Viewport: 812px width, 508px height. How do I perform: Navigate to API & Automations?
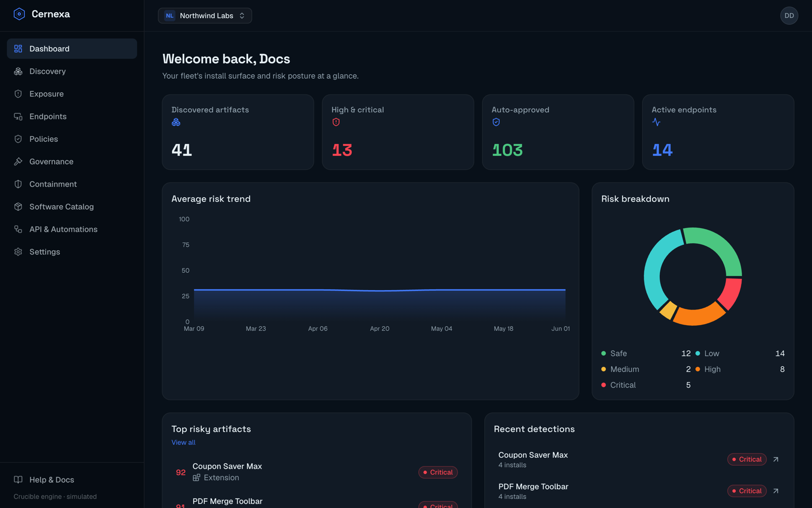72,229
